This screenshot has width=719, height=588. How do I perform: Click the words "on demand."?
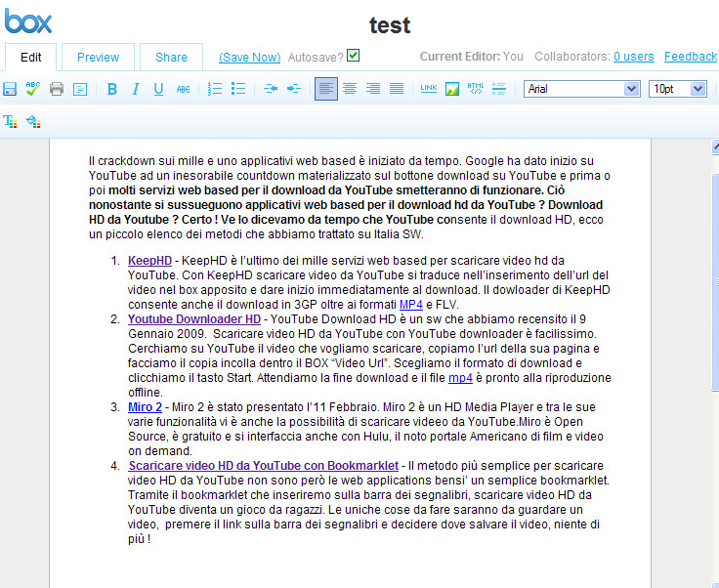click(x=160, y=451)
